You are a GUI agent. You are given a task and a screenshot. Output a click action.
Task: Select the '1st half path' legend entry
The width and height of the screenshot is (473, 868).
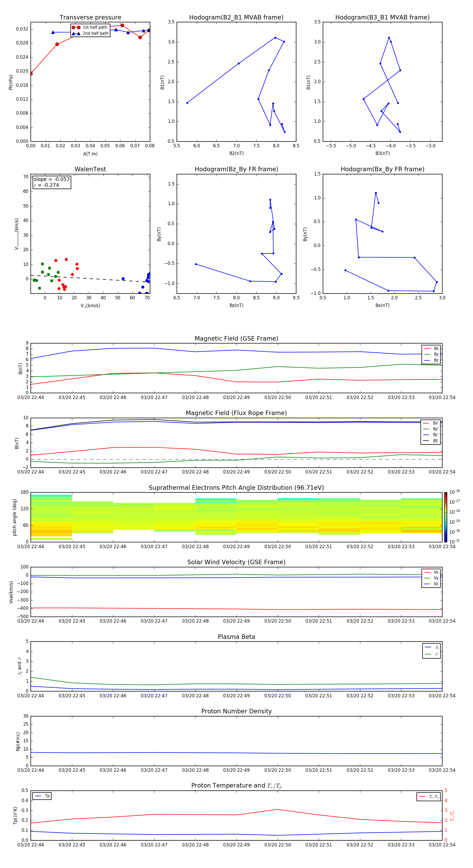tap(90, 27)
